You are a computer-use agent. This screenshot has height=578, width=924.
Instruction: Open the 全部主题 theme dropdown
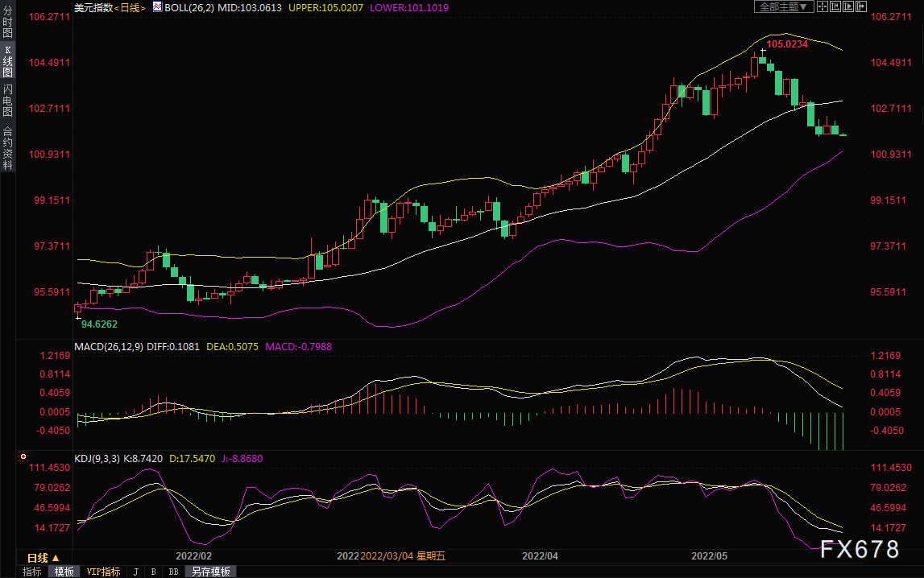click(784, 6)
